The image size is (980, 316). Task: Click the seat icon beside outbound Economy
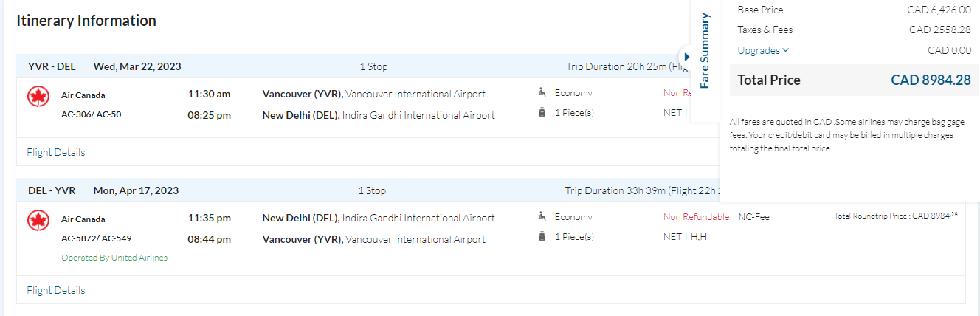click(x=542, y=93)
